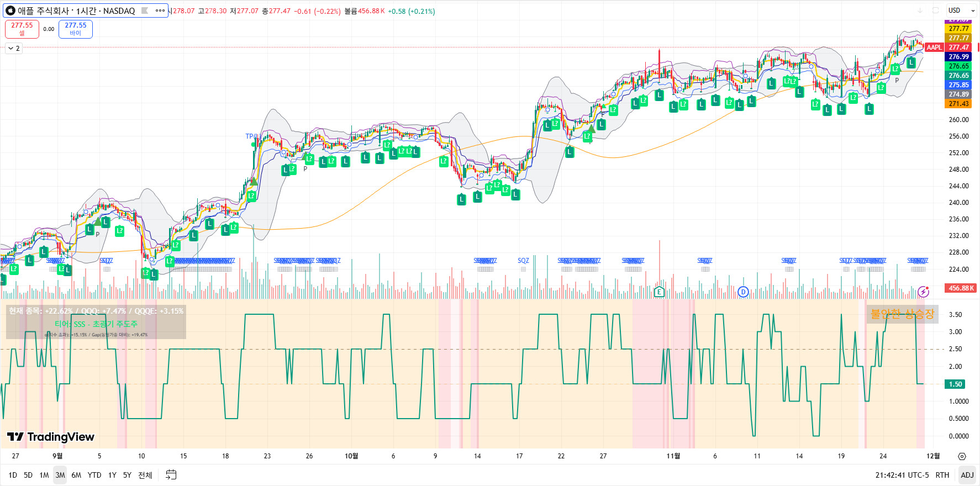Image resolution: width=980 pixels, height=486 pixels.
Task: Click the 티어: SSS - 초강기 주도주 text
Action: [96, 324]
